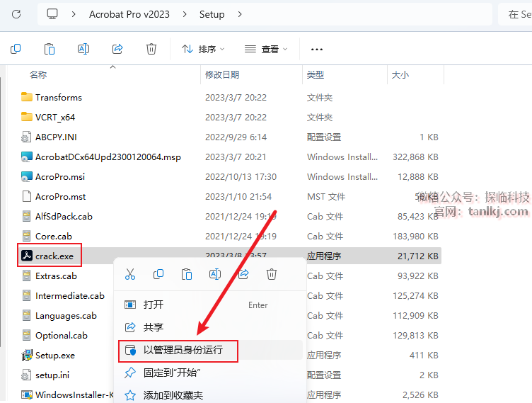Click the Paste icon in the context menu
This screenshot has width=532, height=403.
coord(187,274)
